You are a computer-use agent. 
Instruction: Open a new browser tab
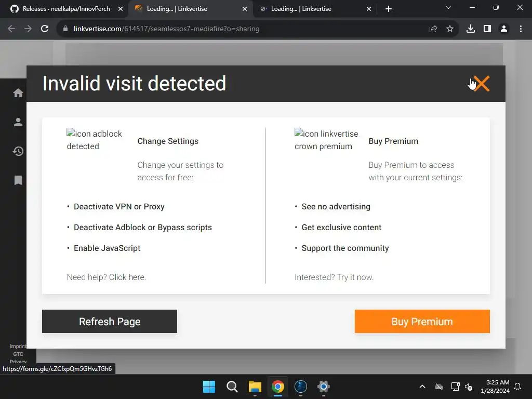[389, 9]
